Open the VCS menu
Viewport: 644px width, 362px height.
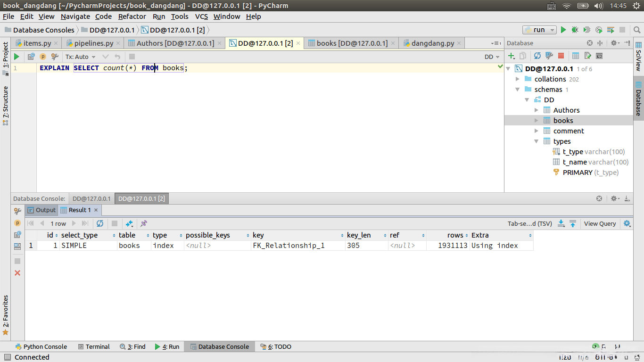click(201, 16)
